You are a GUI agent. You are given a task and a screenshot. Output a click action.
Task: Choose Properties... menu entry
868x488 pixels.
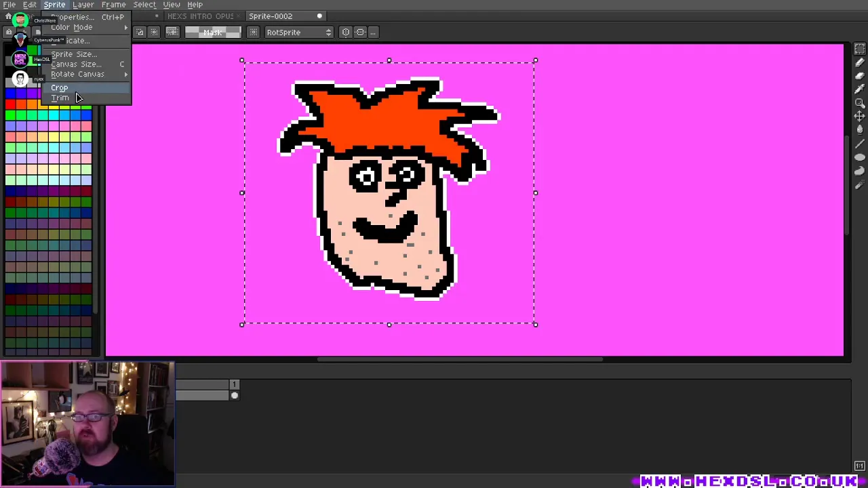pos(85,17)
